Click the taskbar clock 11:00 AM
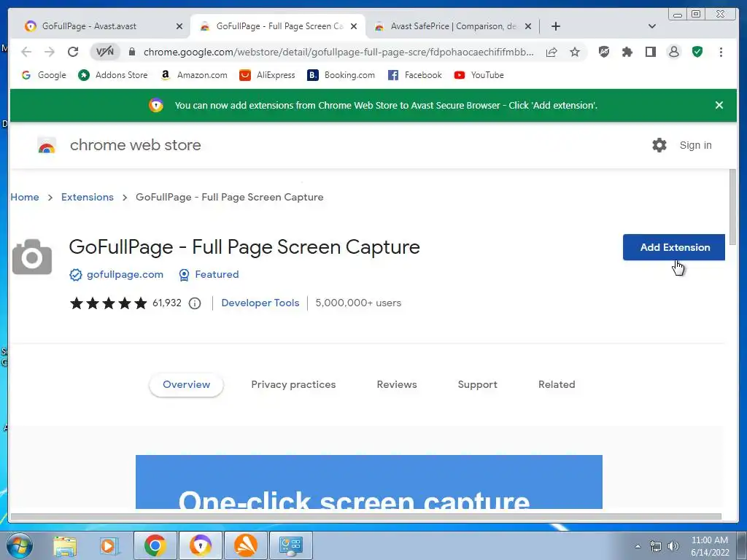 pyautogui.click(x=709, y=540)
